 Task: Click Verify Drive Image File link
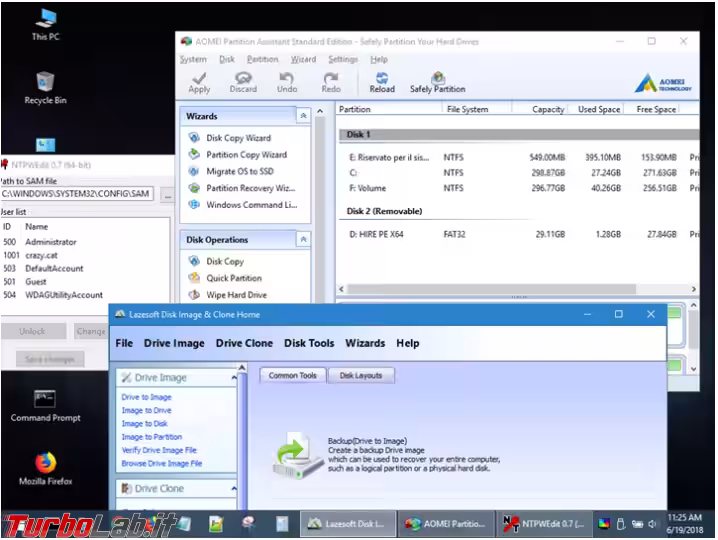(x=159, y=450)
